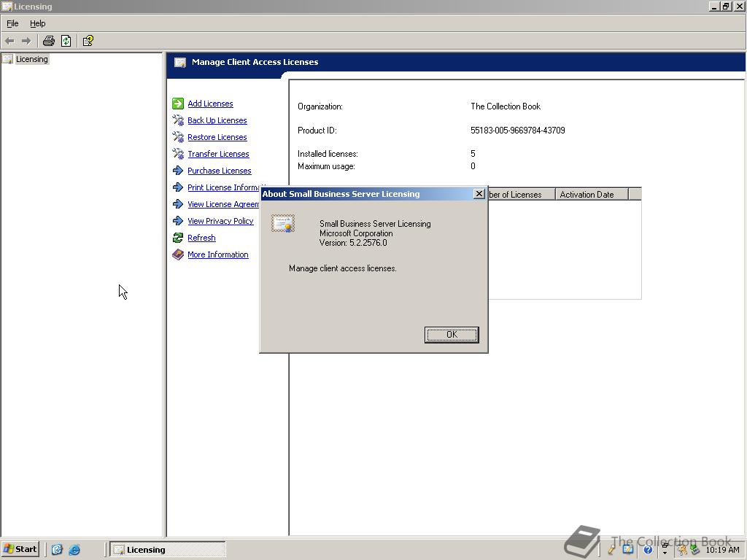
Task: Open the Purchase Licenses link
Action: [219, 171]
